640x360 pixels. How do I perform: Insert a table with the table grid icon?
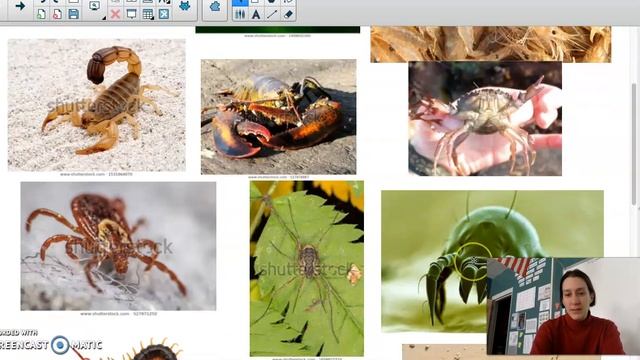pyautogui.click(x=148, y=14)
